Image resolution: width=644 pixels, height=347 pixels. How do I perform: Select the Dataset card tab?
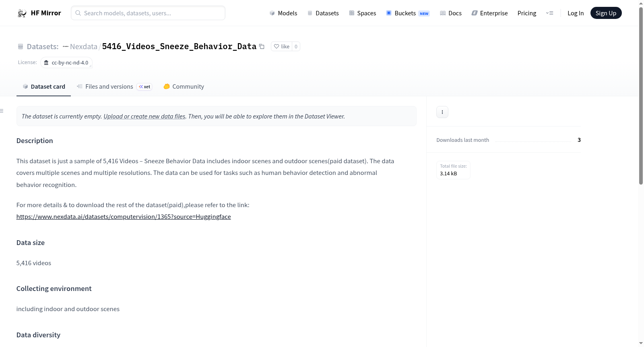44,87
